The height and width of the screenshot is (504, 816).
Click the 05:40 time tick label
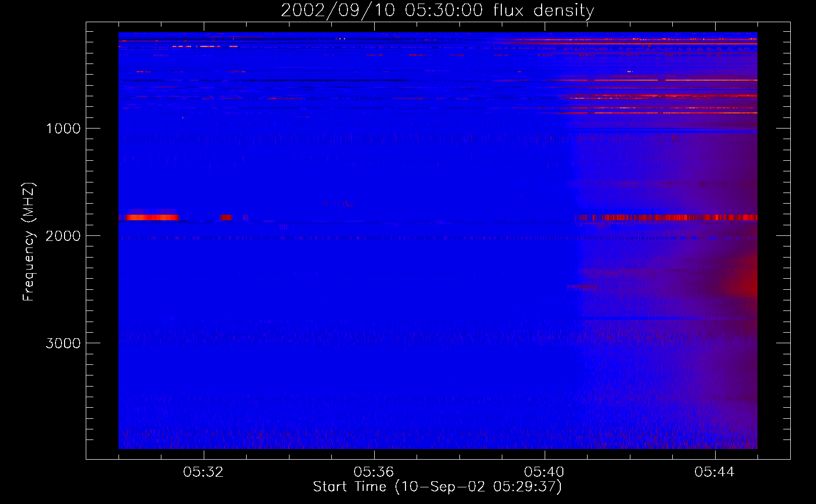(x=544, y=472)
